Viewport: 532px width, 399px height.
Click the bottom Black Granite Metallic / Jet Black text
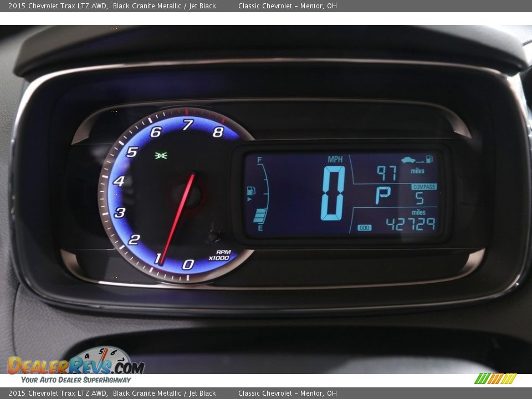coord(164,393)
